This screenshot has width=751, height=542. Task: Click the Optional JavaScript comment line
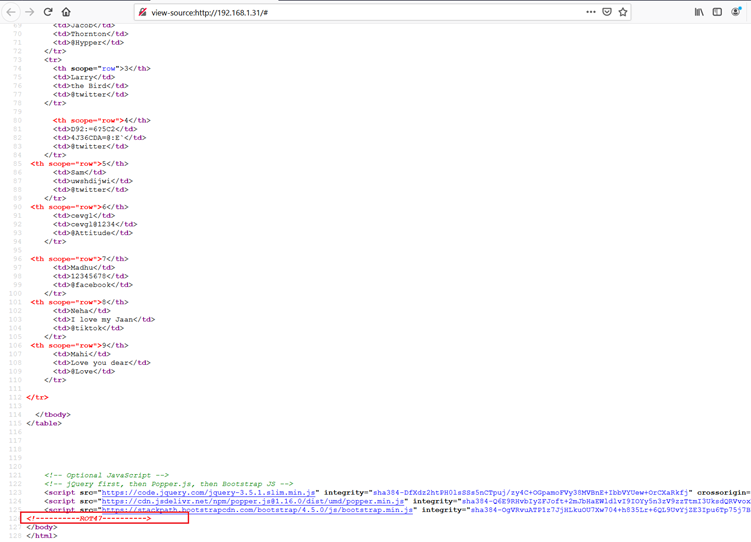(106, 475)
